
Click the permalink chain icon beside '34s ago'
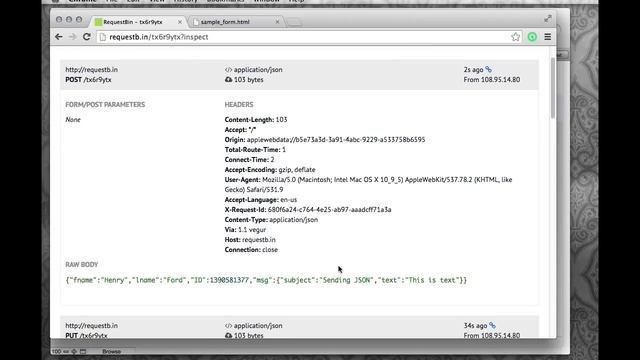coord(493,325)
